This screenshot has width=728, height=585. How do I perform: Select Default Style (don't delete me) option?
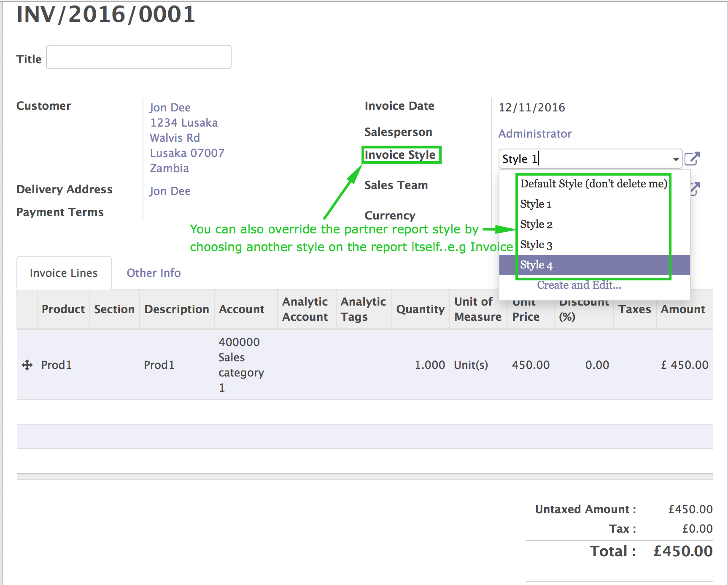pos(593,184)
